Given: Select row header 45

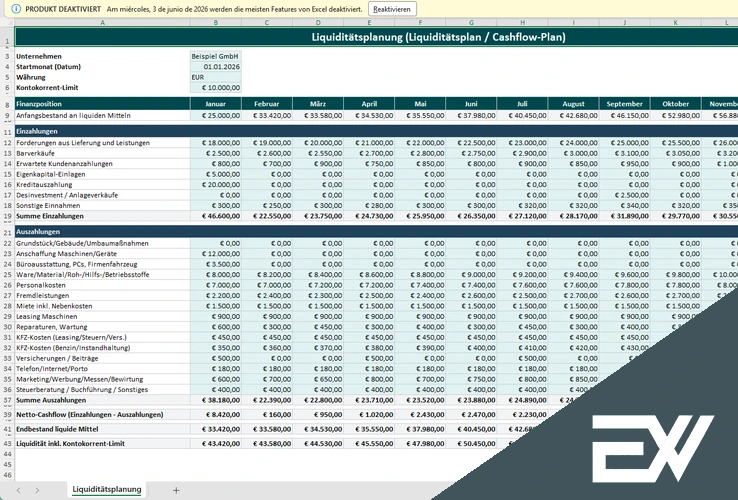Looking at the screenshot, I should (x=7, y=465).
